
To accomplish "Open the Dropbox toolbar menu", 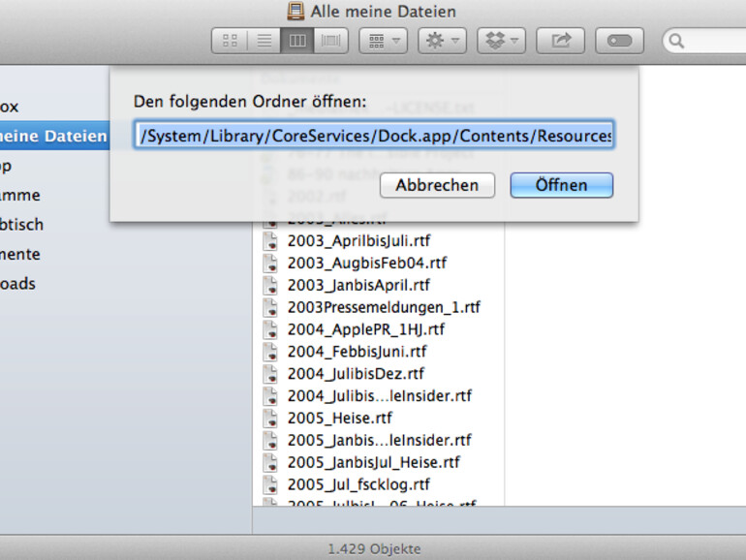I will pyautogui.click(x=502, y=41).
